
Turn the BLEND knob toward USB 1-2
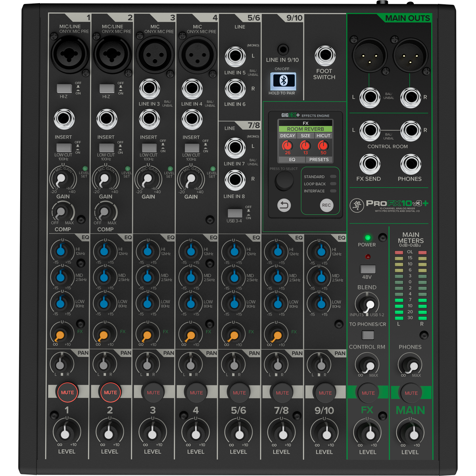coord(367,304)
